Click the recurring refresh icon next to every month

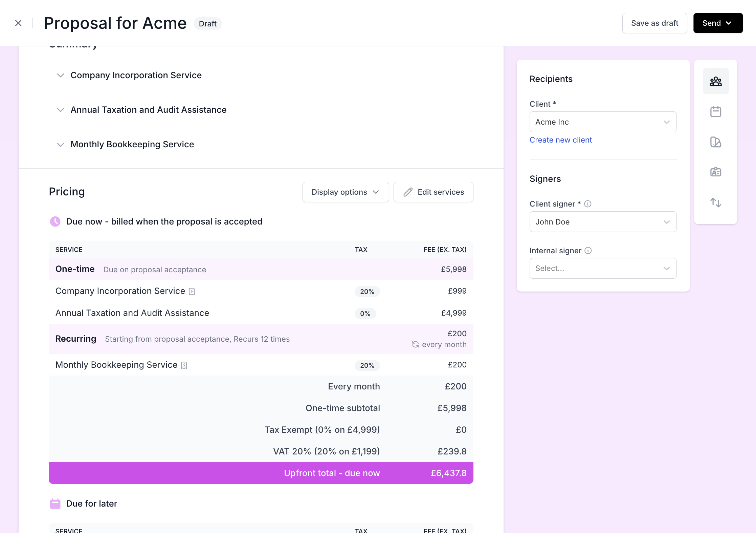point(415,344)
